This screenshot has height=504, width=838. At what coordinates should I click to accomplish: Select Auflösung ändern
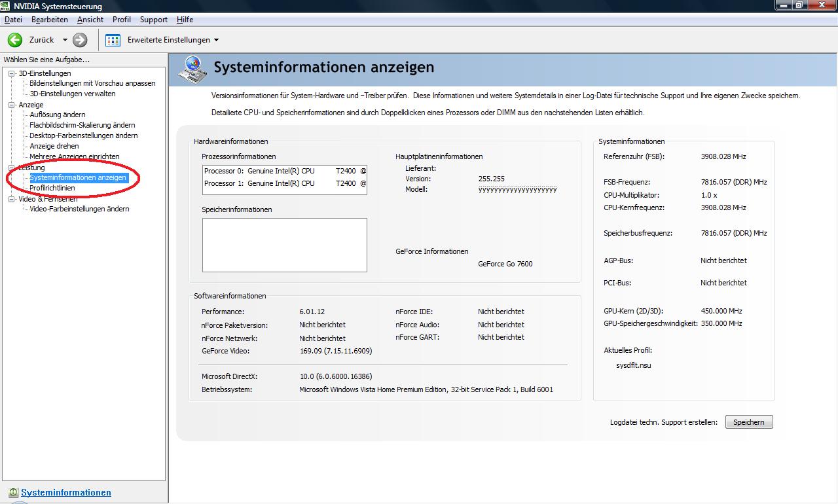click(x=58, y=115)
